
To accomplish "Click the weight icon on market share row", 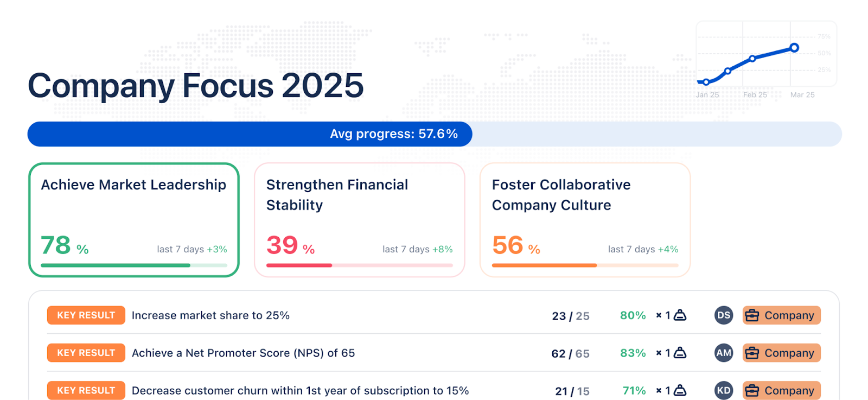I will click(x=680, y=315).
